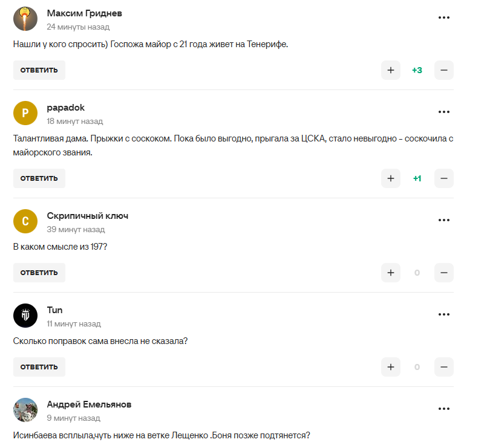Image resolution: width=487 pixels, height=448 pixels.
Task: Click ОТВЕТИТЬ under Максим Гриднев's comment
Action: point(39,70)
